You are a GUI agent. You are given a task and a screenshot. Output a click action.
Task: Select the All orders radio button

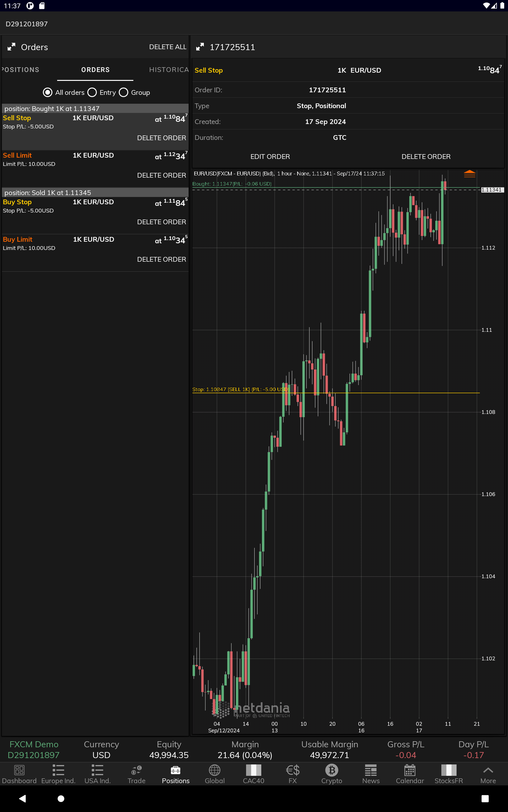(48, 92)
